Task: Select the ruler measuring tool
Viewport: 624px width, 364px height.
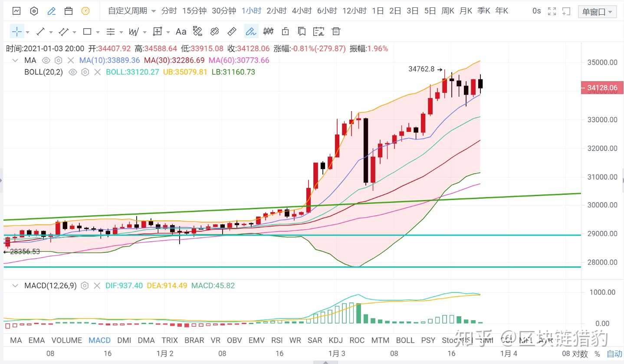Action: (x=232, y=31)
